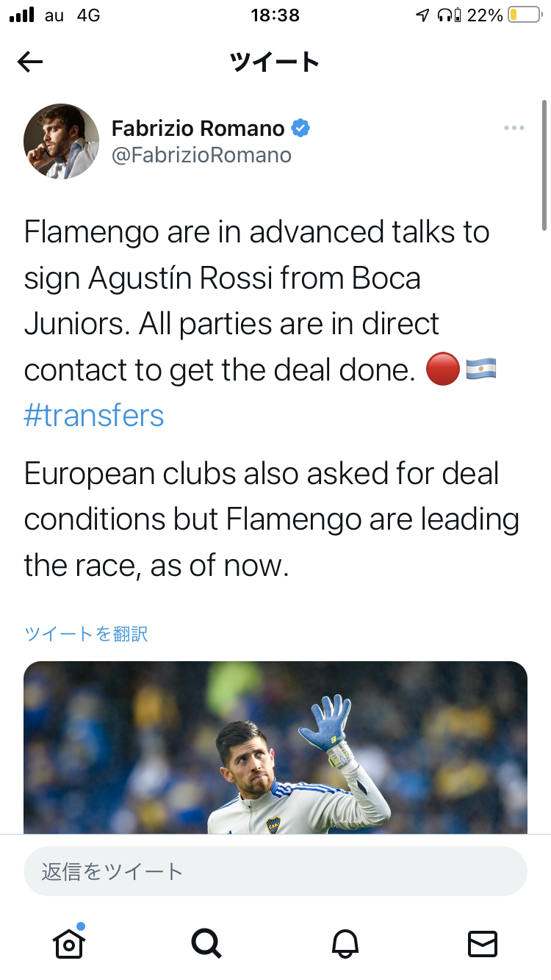Tap the location arrow status icon
The width and height of the screenshot is (551, 980).
422,15
